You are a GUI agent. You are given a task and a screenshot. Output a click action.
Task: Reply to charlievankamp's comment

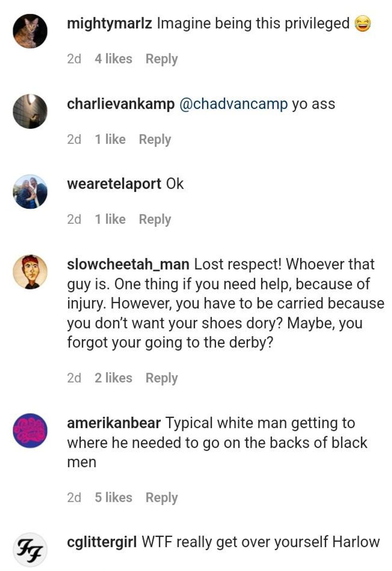click(x=155, y=139)
